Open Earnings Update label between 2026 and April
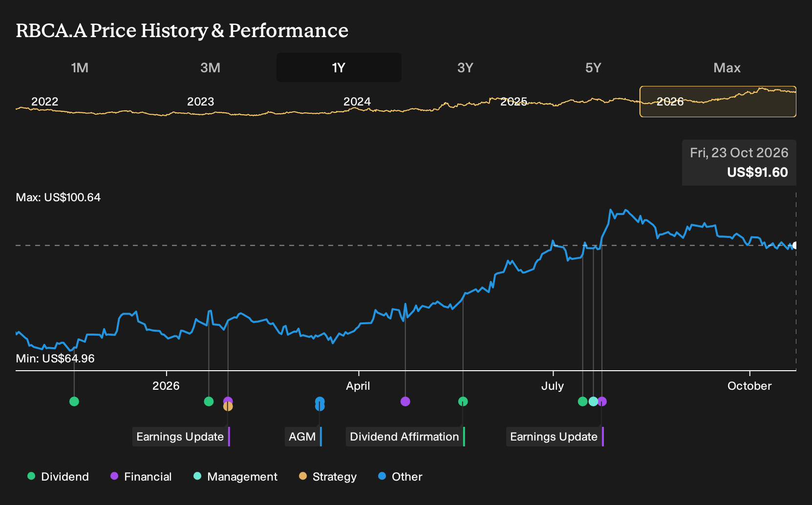 coord(181,437)
